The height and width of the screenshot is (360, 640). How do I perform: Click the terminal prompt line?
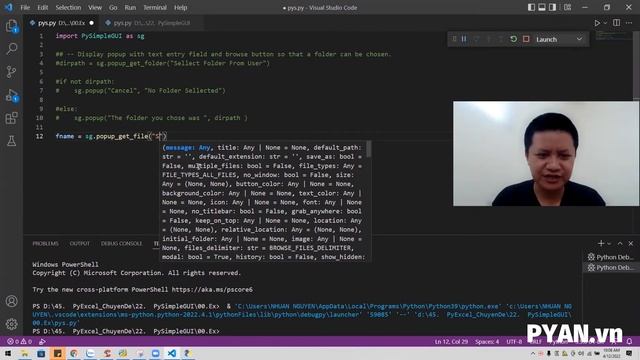point(126,331)
